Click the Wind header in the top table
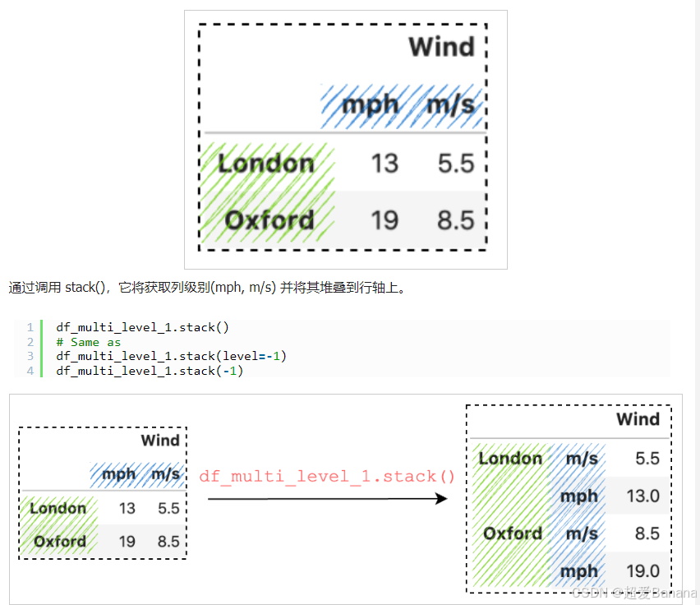 [441, 47]
